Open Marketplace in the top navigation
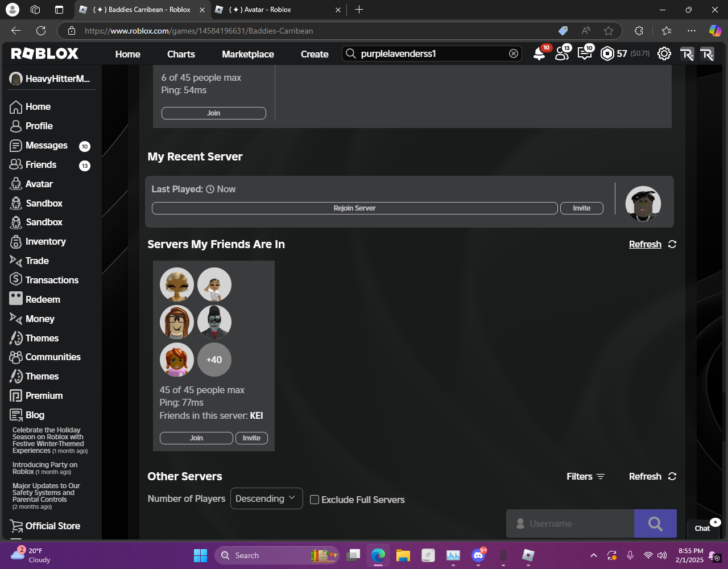728x569 pixels. point(248,54)
